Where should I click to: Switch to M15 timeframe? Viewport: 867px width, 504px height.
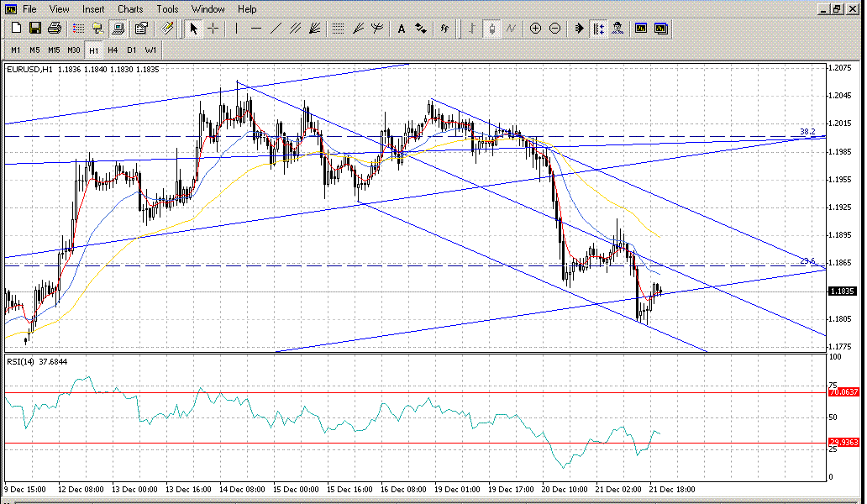[x=54, y=50]
